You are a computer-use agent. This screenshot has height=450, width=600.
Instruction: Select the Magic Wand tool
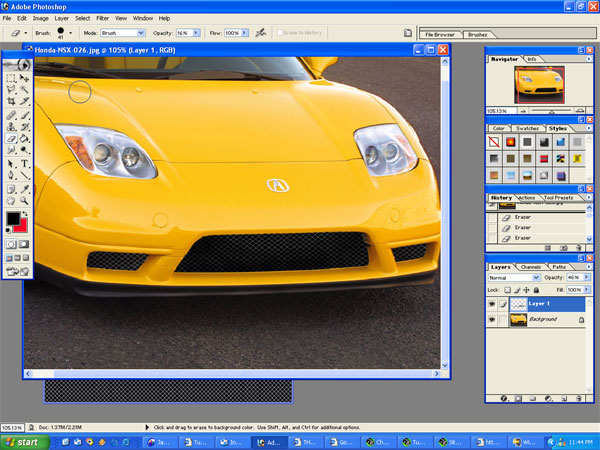(x=24, y=90)
